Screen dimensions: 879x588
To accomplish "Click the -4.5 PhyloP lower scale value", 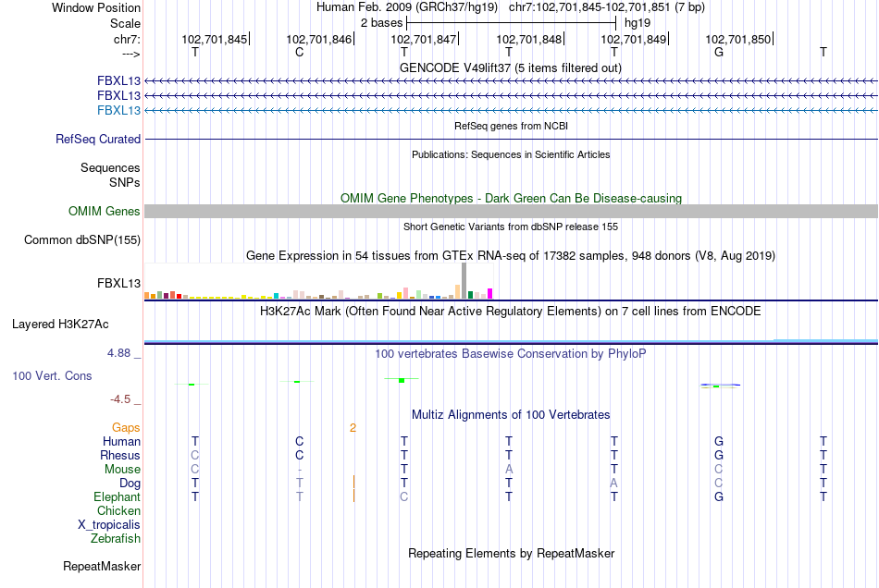I will coord(120,399).
